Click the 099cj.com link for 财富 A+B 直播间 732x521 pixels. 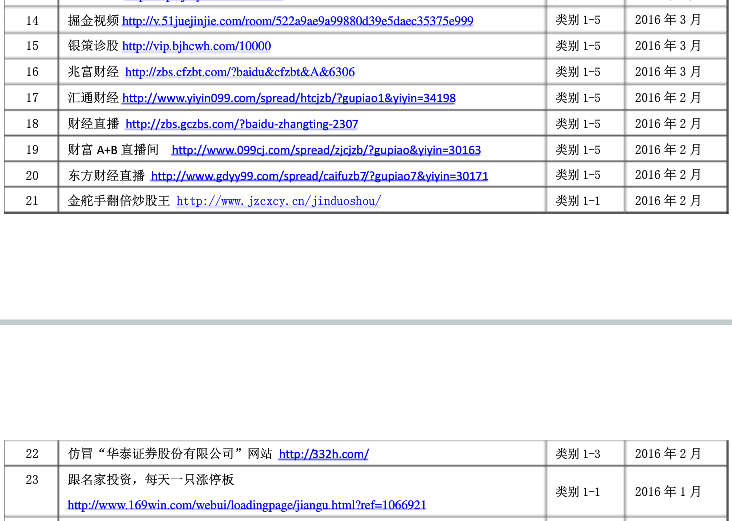326,150
